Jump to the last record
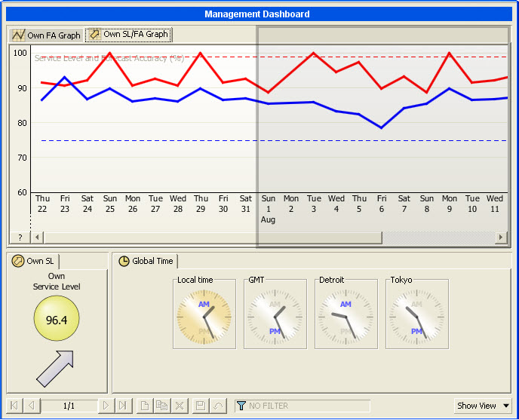The height and width of the screenshot is (420, 519). click(x=123, y=406)
